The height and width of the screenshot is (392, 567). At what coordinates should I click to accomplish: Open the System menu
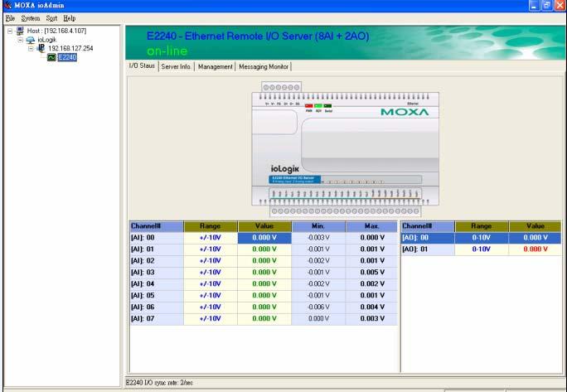[31, 18]
